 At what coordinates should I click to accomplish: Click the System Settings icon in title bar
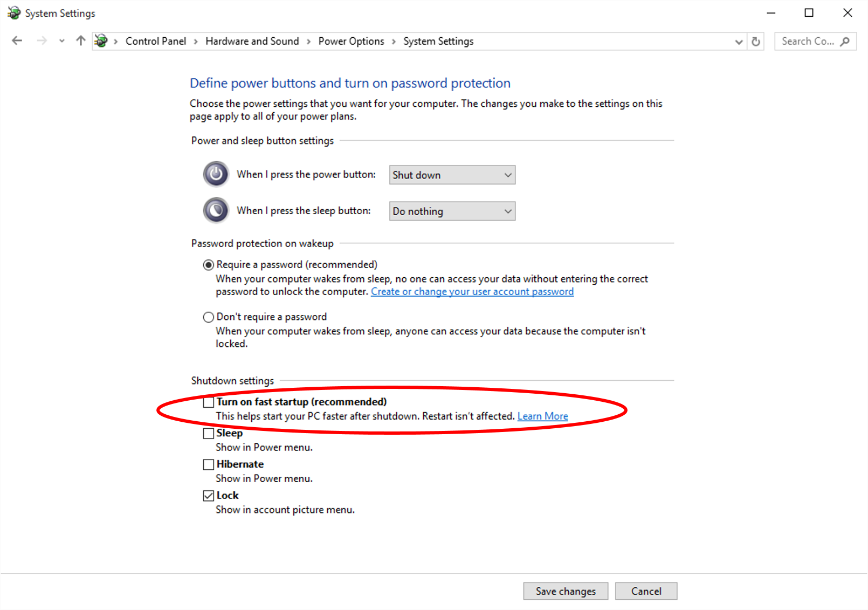pyautogui.click(x=14, y=12)
